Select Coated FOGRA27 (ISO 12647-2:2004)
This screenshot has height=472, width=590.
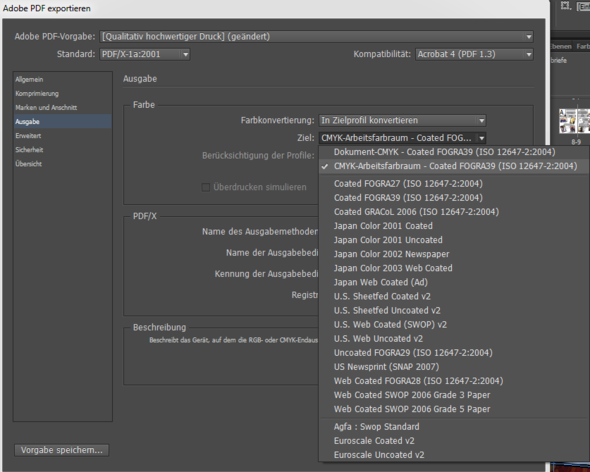point(454,184)
